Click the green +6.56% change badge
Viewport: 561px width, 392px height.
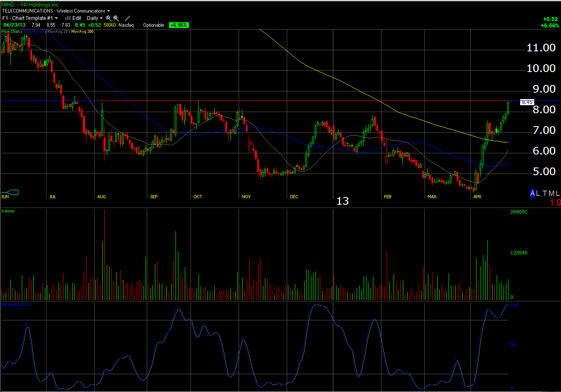pyautogui.click(x=178, y=25)
